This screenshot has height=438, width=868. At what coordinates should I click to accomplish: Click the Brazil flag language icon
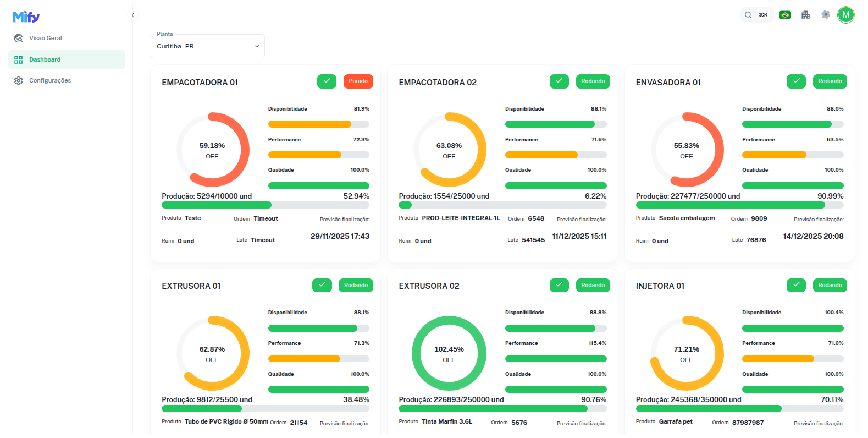[x=785, y=15]
